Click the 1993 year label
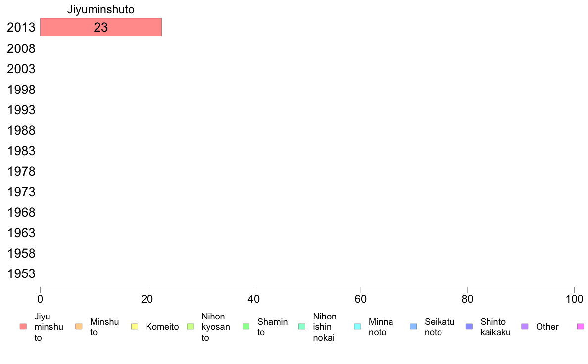Image resolution: width=588 pixels, height=364 pixels. [21, 110]
